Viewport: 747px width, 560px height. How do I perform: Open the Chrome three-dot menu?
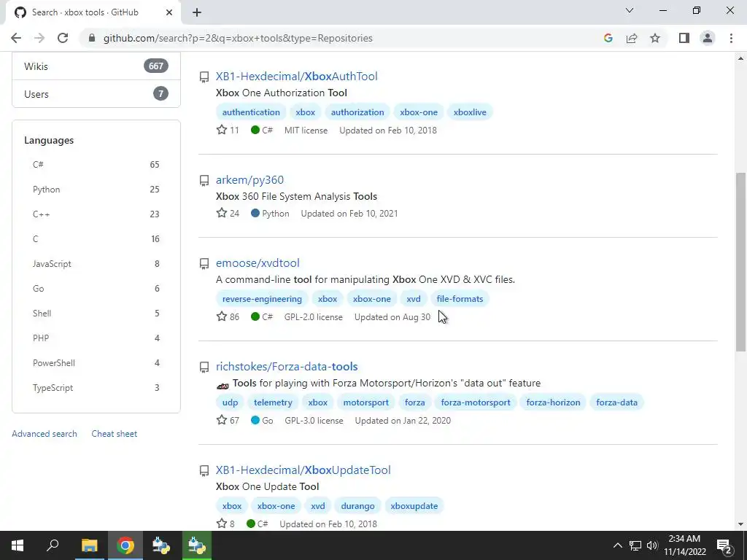[731, 38]
